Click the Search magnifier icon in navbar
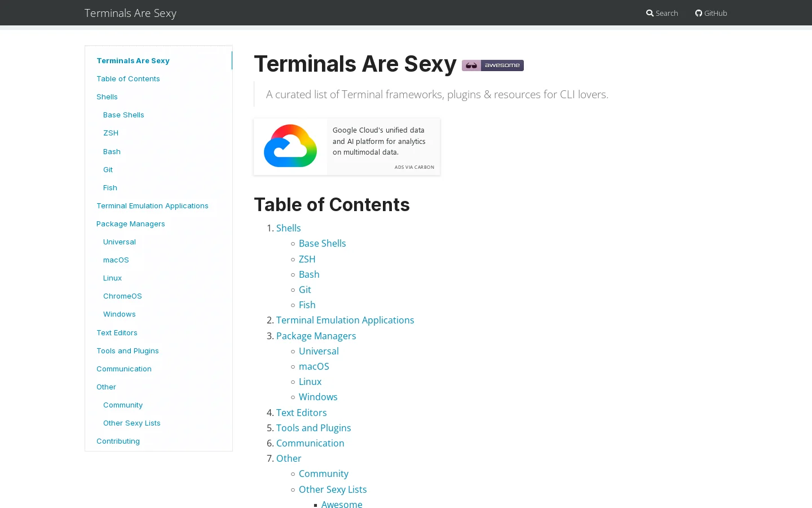 pos(650,13)
